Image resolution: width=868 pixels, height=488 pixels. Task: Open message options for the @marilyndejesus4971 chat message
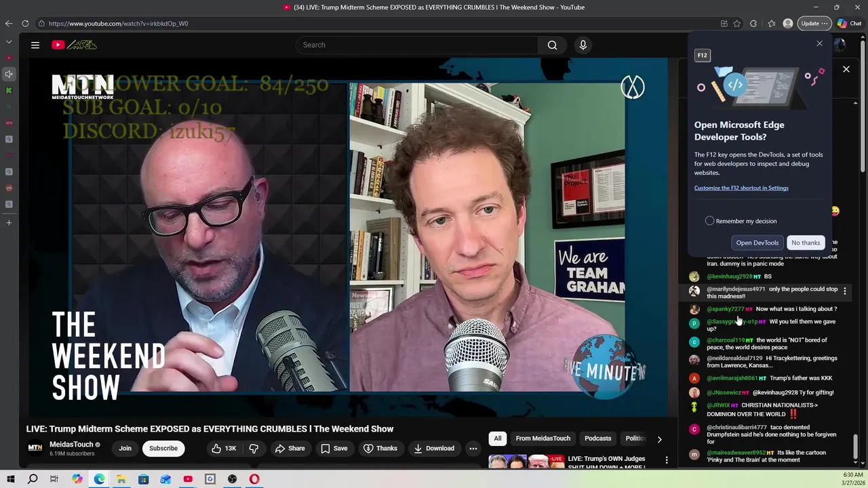[x=844, y=291]
